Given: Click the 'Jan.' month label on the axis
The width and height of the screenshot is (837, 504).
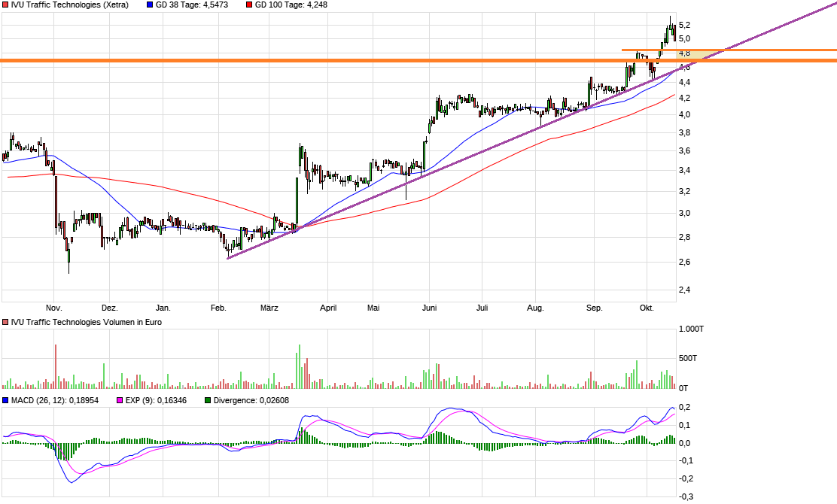Looking at the screenshot, I should point(163,308).
